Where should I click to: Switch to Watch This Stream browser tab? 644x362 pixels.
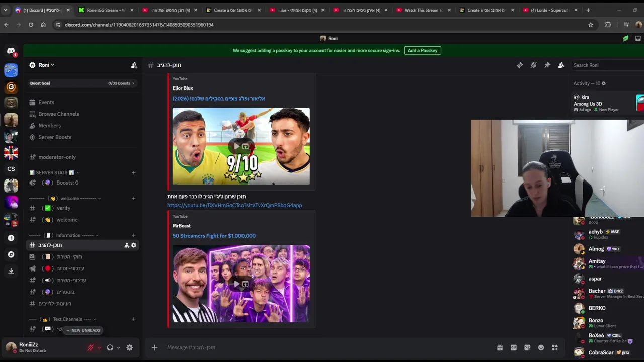[x=423, y=10]
